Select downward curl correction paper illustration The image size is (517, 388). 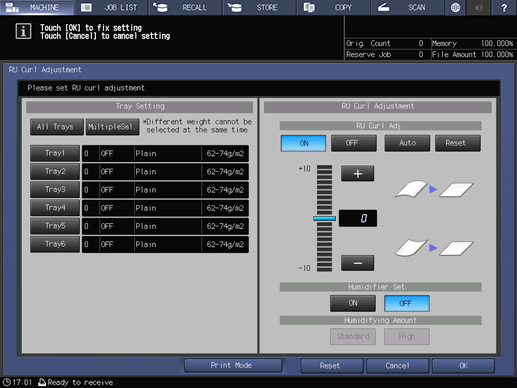(x=434, y=248)
